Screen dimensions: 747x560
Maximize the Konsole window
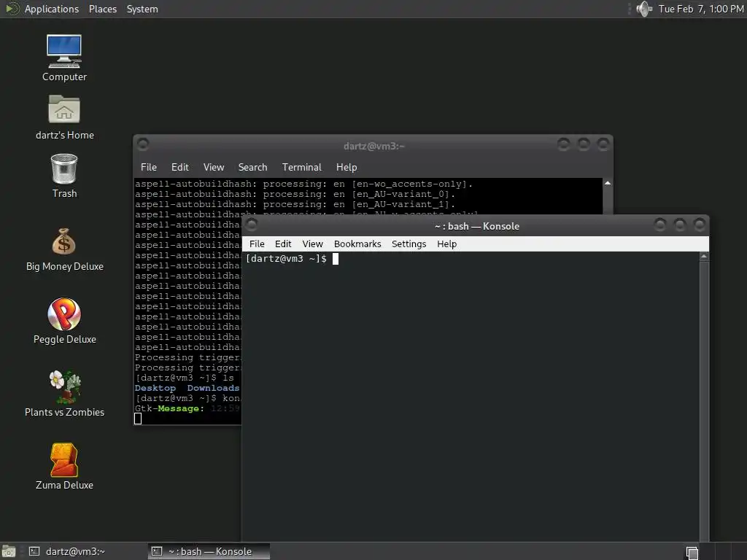680,225
